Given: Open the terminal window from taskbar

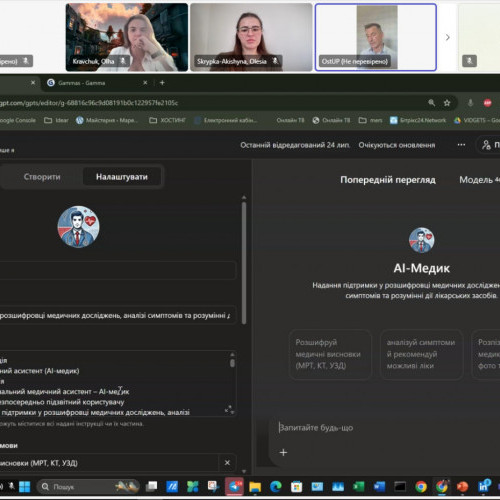Looking at the screenshot, I should 400,487.
